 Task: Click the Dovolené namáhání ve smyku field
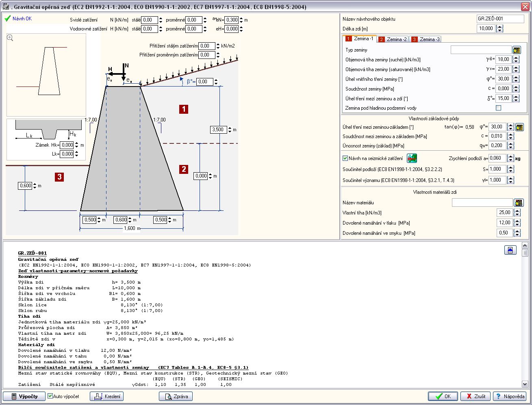(504, 233)
